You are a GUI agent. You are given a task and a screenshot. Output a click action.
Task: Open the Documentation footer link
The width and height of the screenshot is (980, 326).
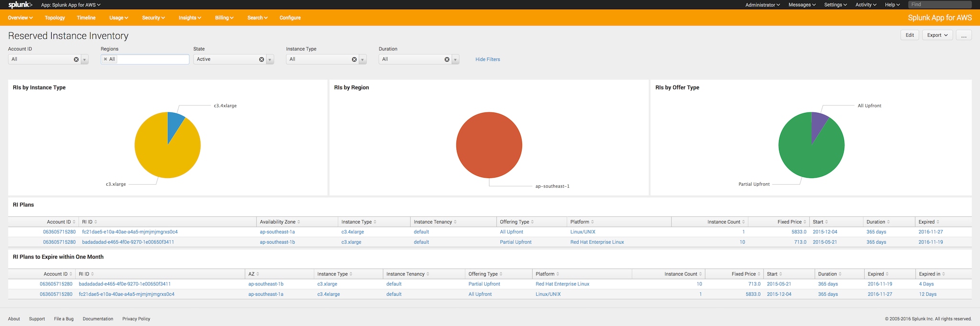(x=98, y=319)
